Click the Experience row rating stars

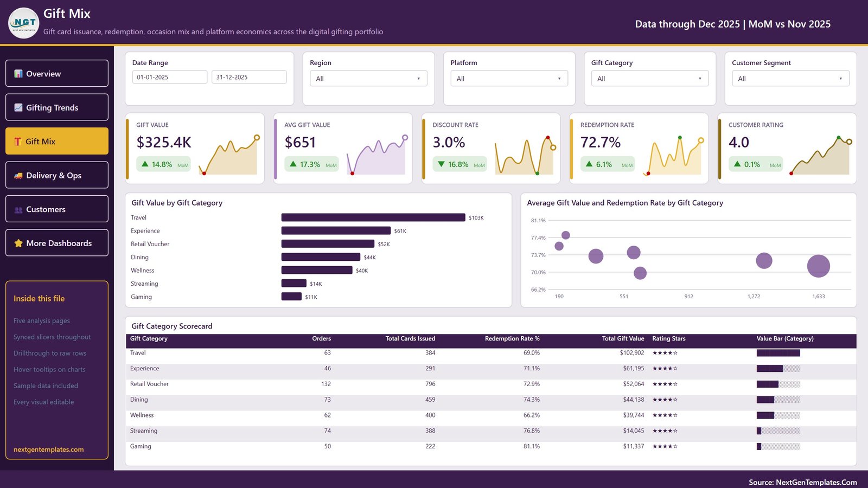[665, 369]
